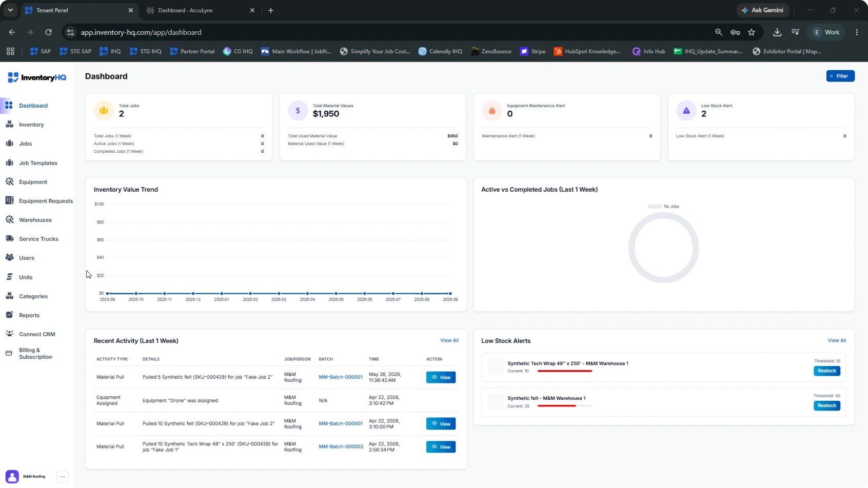Click the Equipment Requests icon

9,200
